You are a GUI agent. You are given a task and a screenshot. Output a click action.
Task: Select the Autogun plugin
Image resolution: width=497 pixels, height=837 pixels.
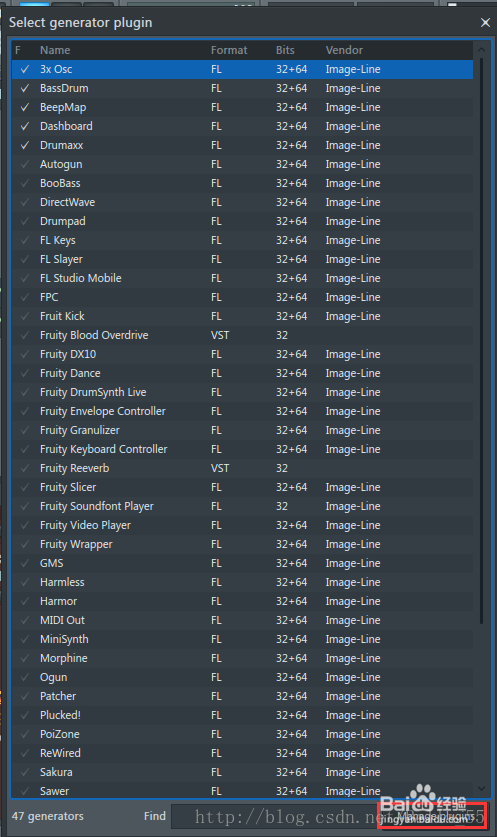[242, 164]
